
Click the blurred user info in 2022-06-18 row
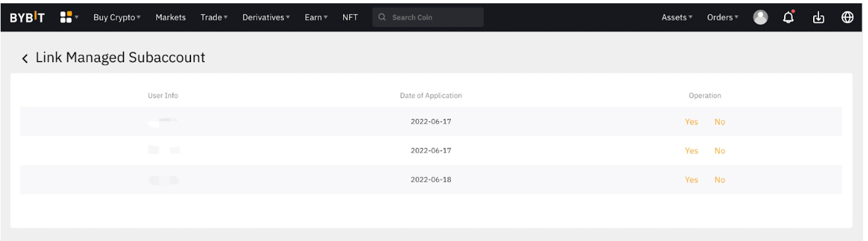(163, 180)
